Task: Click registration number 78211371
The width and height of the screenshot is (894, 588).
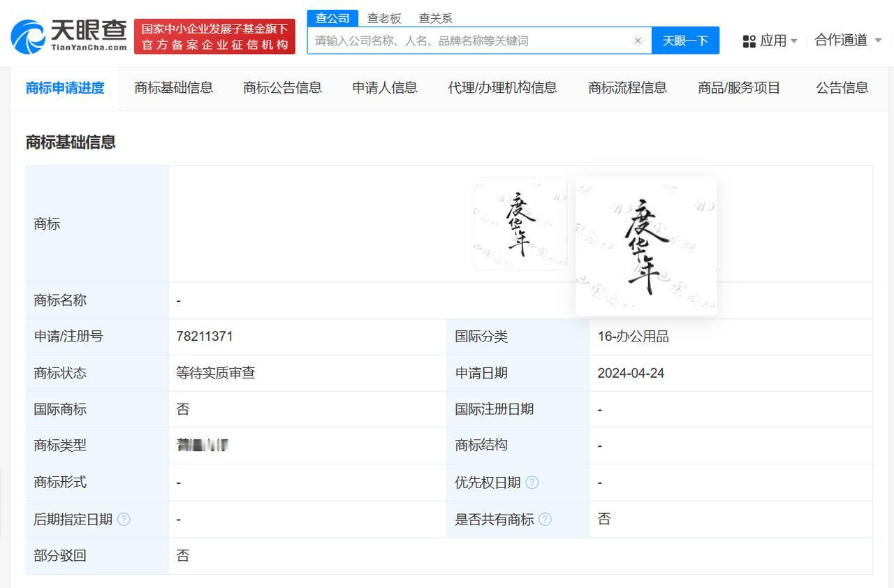Action: click(x=205, y=337)
